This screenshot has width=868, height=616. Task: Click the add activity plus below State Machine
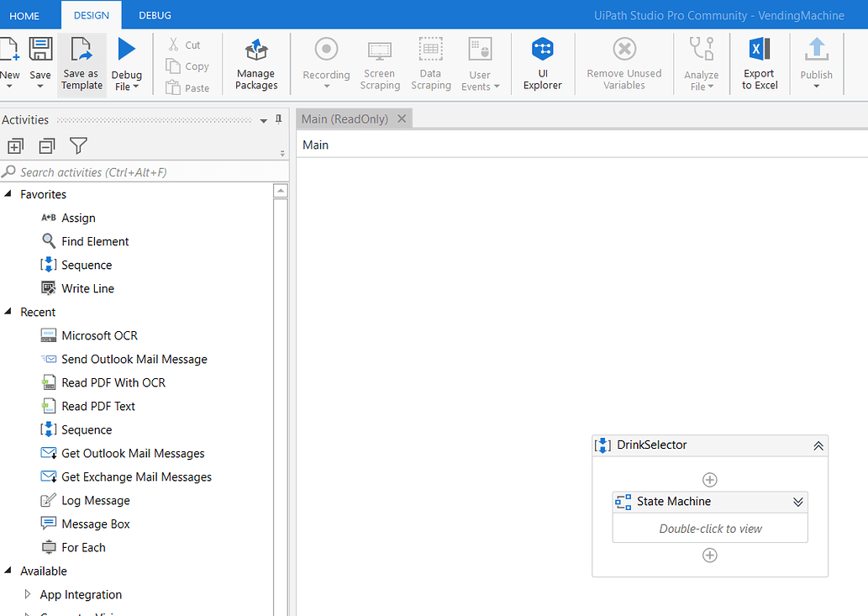pos(709,555)
